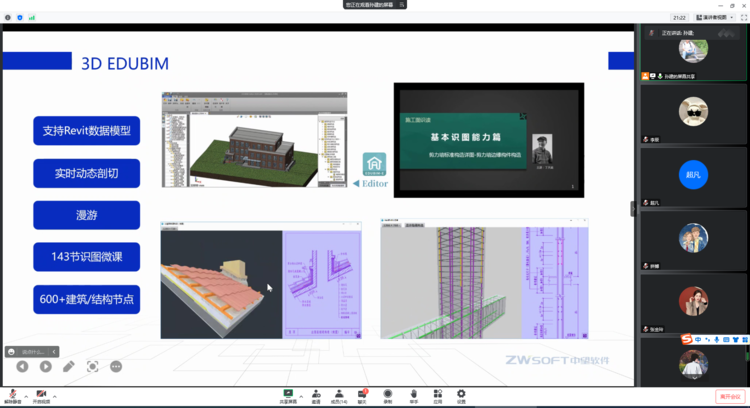Select the pen annotation tool on the slide
Screen dimensions: 750x408
point(69,367)
